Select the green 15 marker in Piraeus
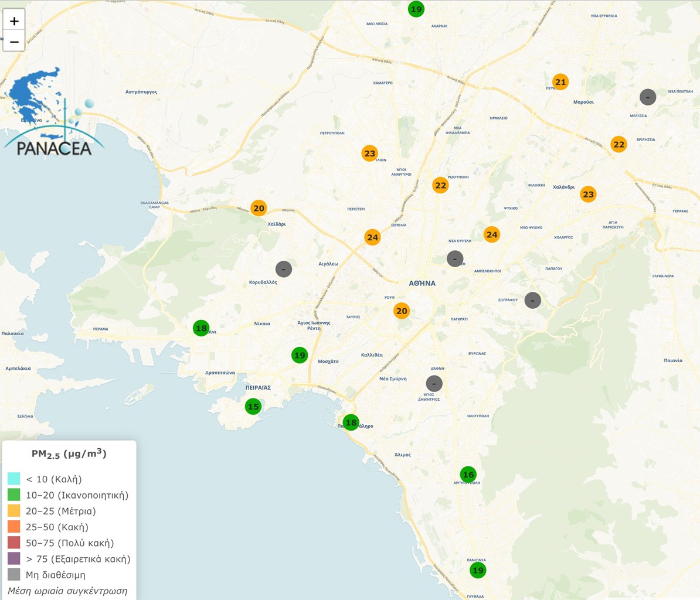The image size is (700, 600). coord(253,407)
